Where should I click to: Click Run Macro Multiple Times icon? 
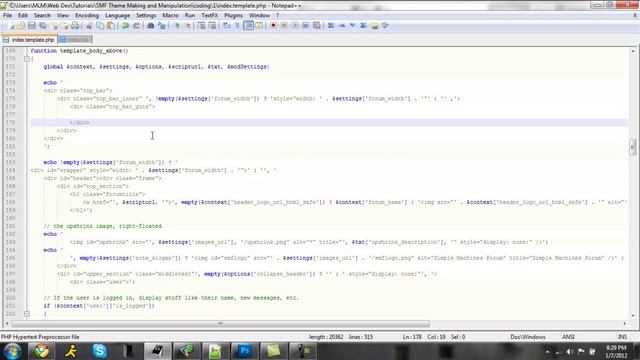(305, 26)
